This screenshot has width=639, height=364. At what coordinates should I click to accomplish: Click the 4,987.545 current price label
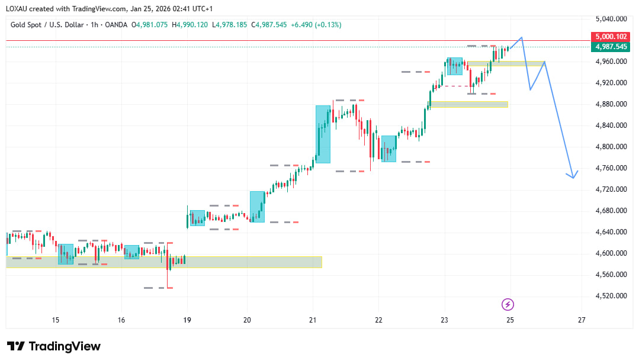click(612, 46)
